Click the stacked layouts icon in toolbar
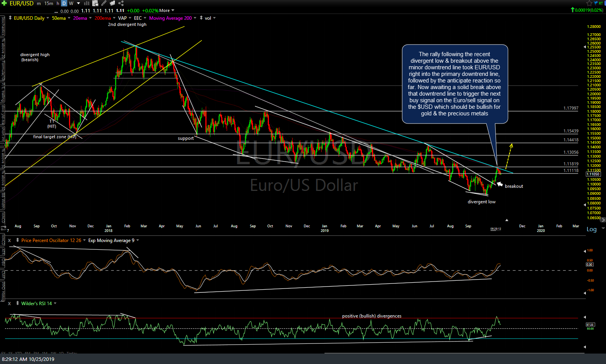 tap(112, 3)
